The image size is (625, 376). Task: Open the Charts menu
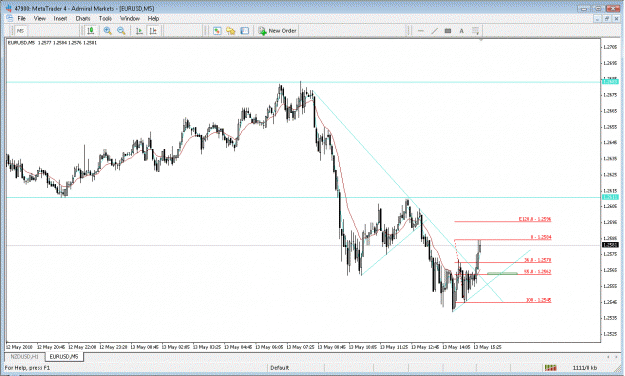(x=83, y=18)
